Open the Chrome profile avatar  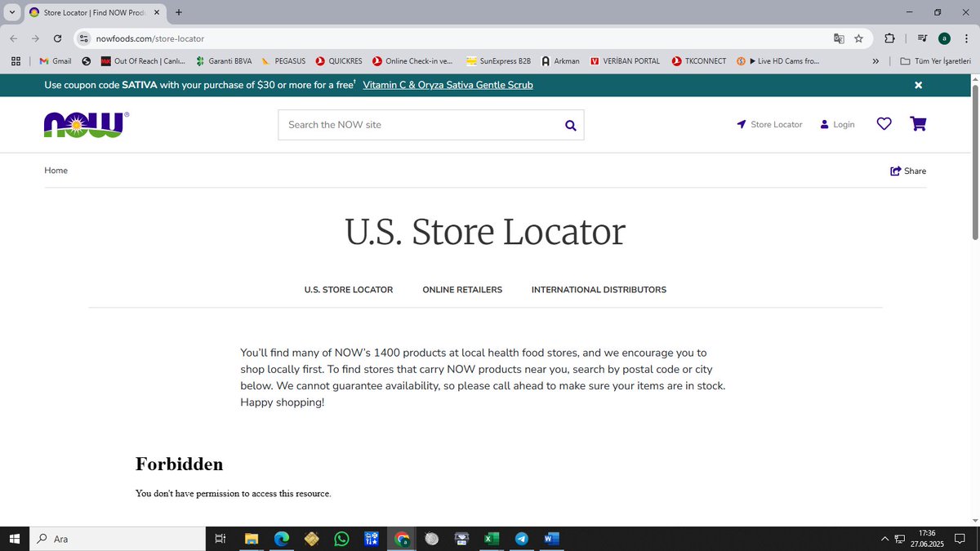(x=944, y=38)
